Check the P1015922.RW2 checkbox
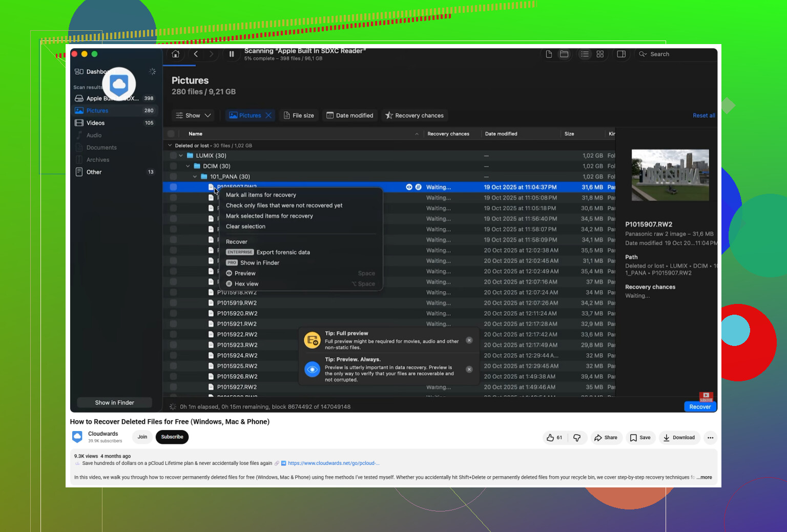The width and height of the screenshot is (787, 532). (173, 334)
